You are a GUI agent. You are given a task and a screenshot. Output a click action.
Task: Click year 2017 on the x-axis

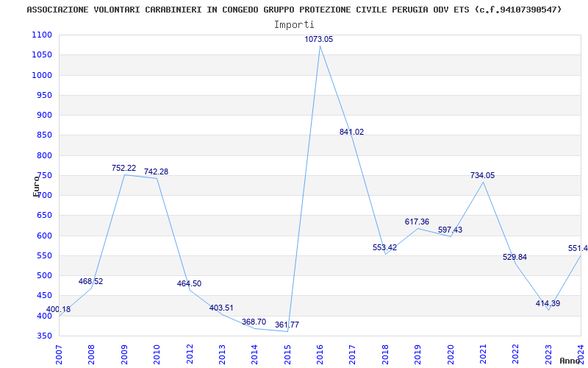tap(353, 354)
